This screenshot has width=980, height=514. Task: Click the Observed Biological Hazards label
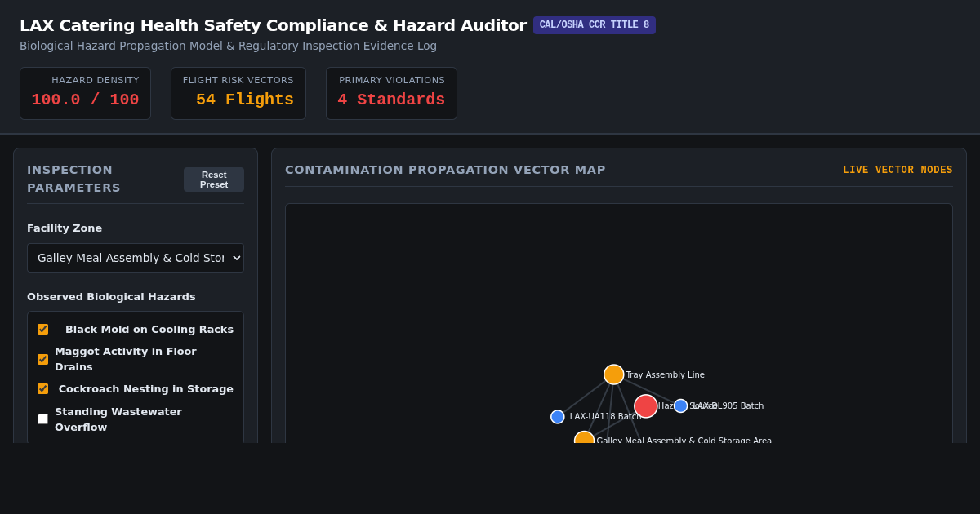point(111,297)
